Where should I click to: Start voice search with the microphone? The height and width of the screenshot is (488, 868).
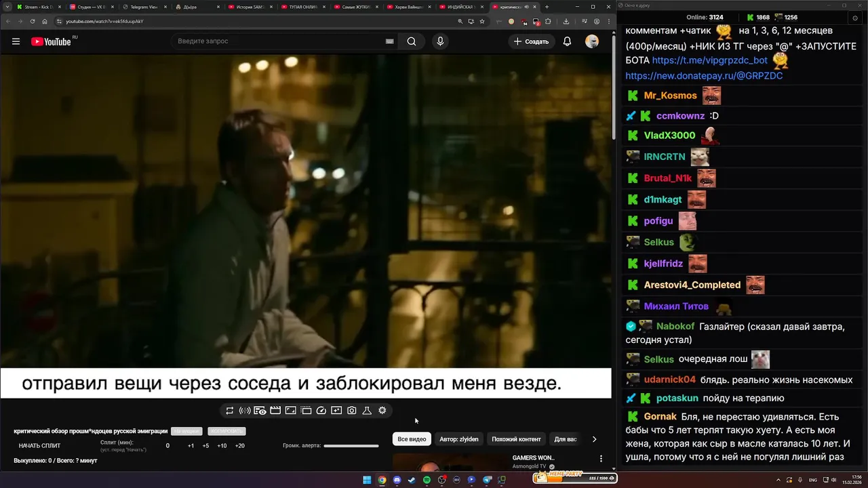coord(440,41)
